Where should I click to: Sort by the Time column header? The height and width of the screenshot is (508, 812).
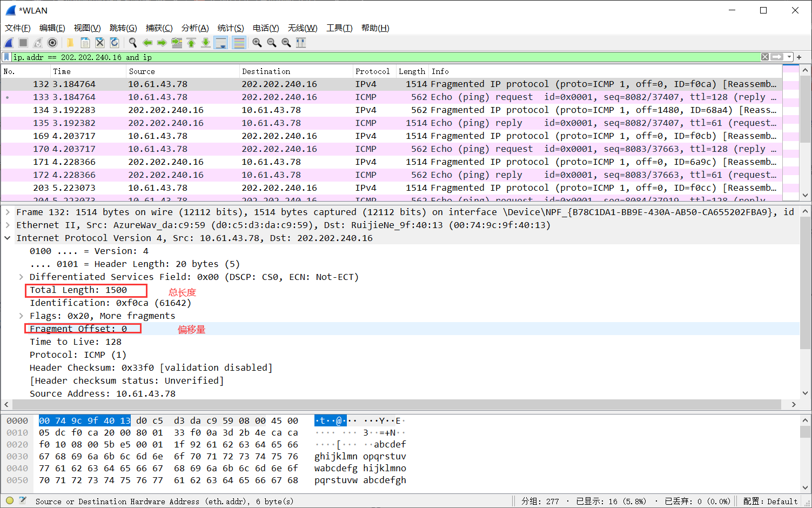coord(88,71)
